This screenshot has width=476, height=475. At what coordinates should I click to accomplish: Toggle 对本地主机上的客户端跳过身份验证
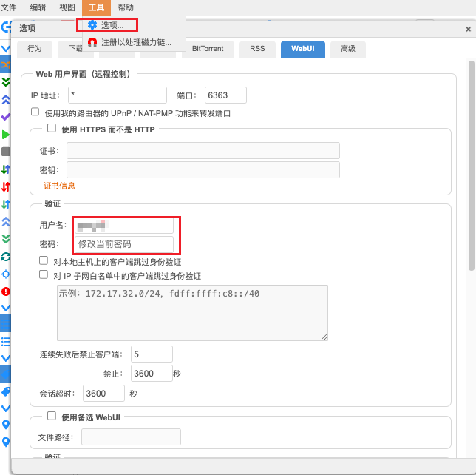tap(44, 260)
